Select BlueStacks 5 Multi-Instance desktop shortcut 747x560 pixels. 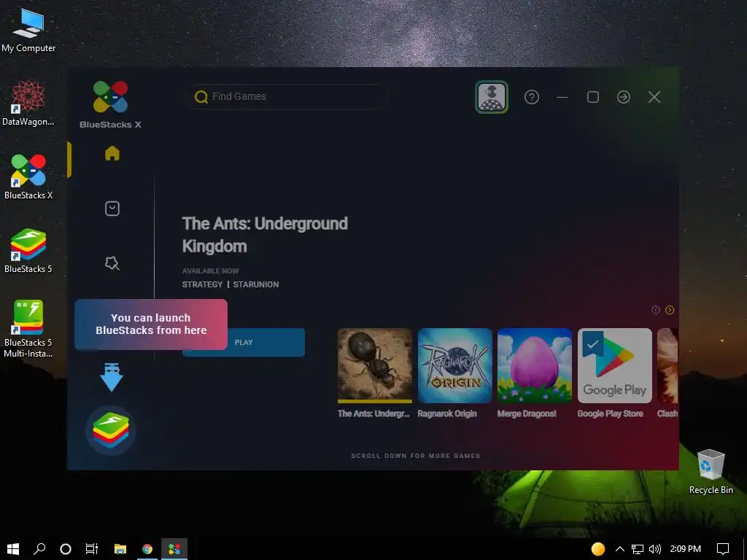pos(28,329)
